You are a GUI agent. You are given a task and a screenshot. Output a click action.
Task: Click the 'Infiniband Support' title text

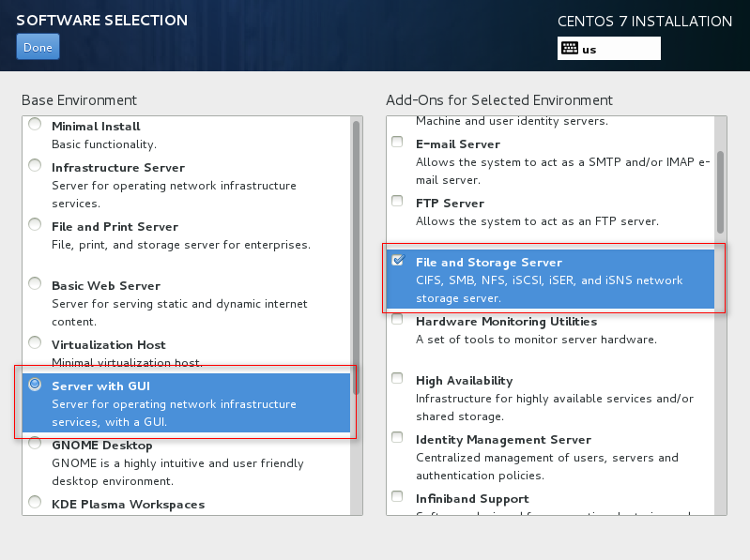pos(472,499)
